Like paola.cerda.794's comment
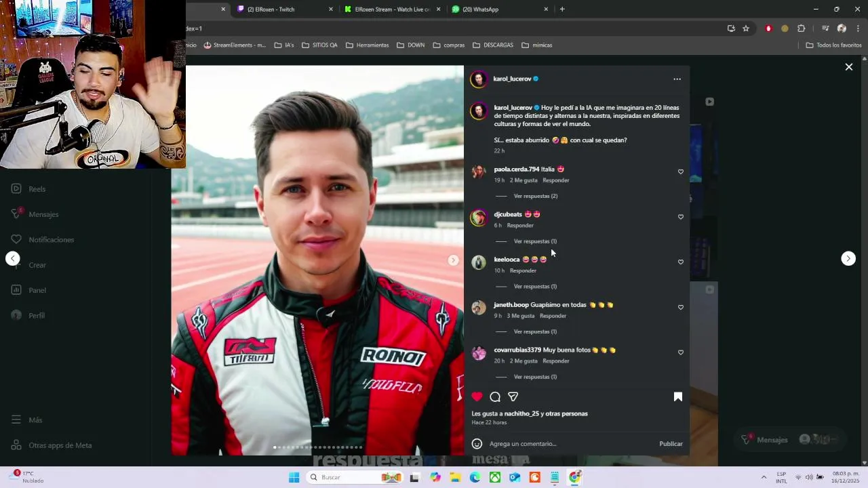868x488 pixels. pyautogui.click(x=681, y=171)
